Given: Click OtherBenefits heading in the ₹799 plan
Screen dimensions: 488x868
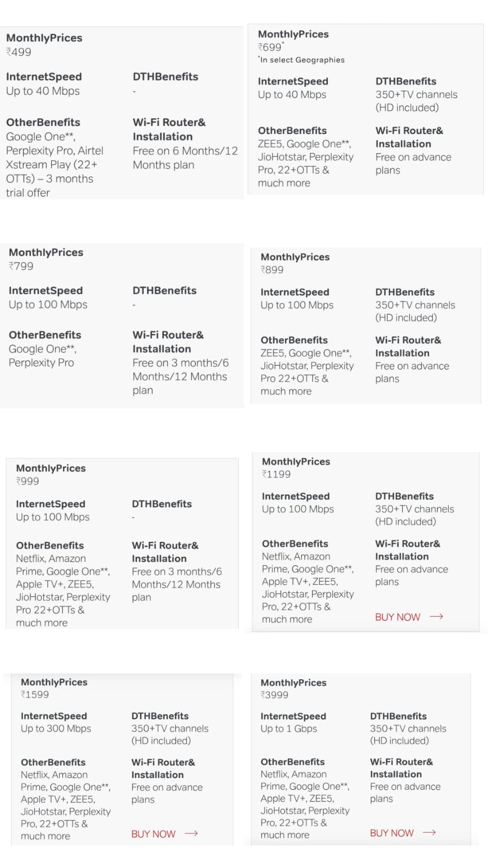Looking at the screenshot, I should tap(45, 335).
